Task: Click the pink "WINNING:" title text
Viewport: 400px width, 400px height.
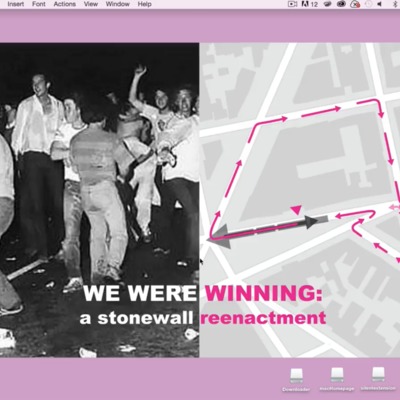Action: (263, 294)
